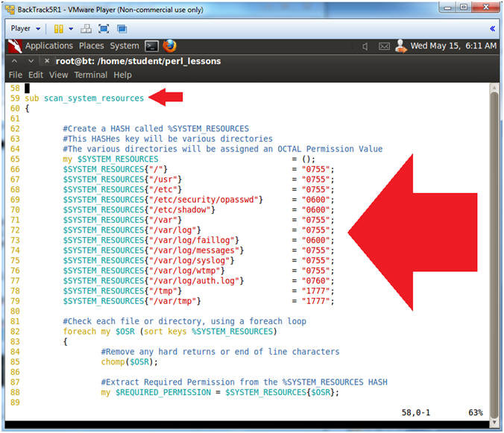The image size is (504, 433).
Task: Click the mail envelope panel icon
Action: click(384, 46)
